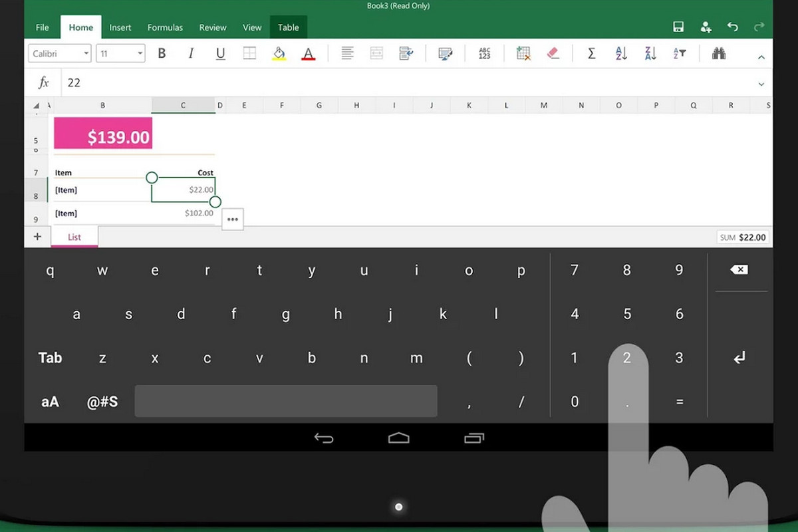Viewport: 798px width, 532px height.
Task: Click the Share person icon
Action: [706, 27]
